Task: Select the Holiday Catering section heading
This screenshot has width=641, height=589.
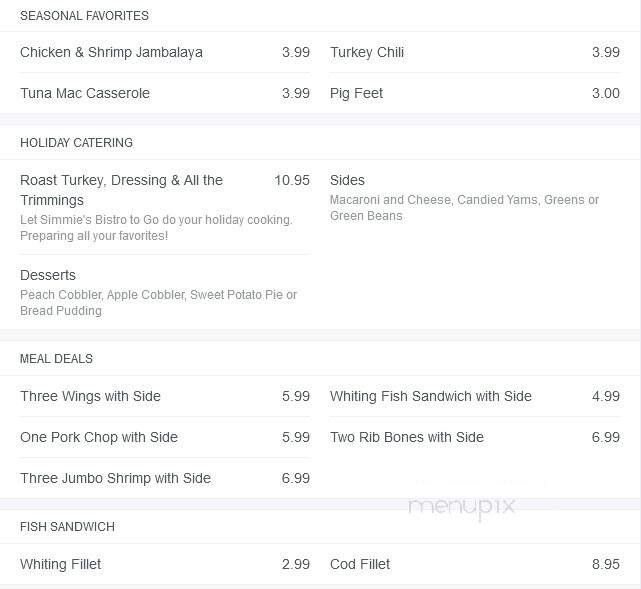Action: coord(76,143)
